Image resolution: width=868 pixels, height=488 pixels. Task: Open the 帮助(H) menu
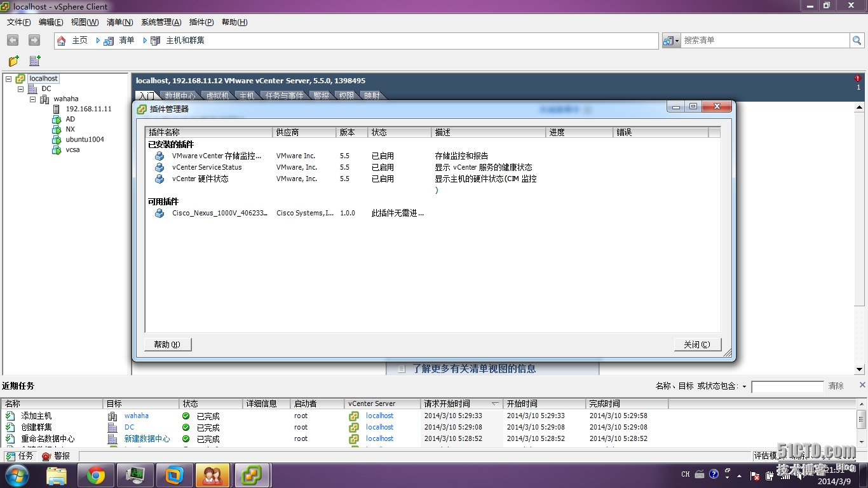234,22
